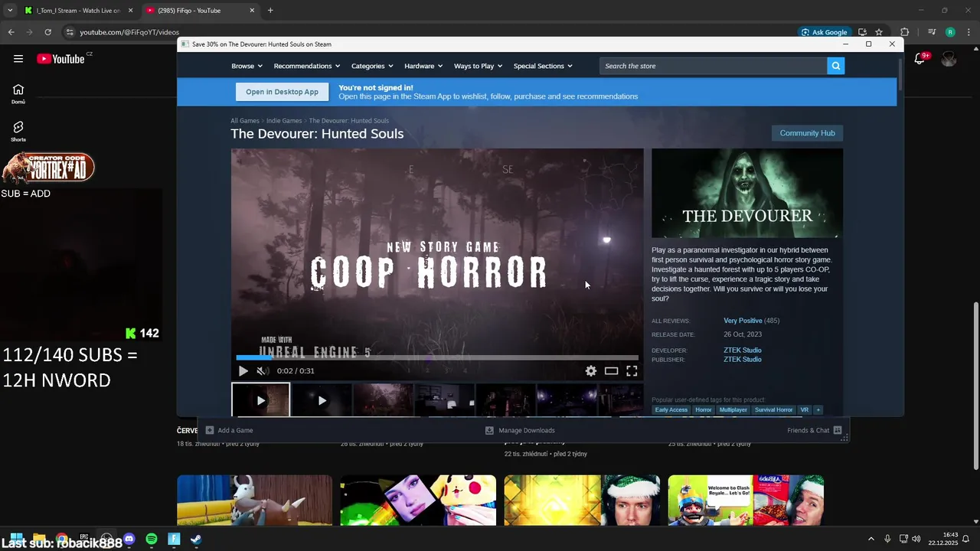
Task: Click the YouTube address bar URL
Action: (x=129, y=32)
